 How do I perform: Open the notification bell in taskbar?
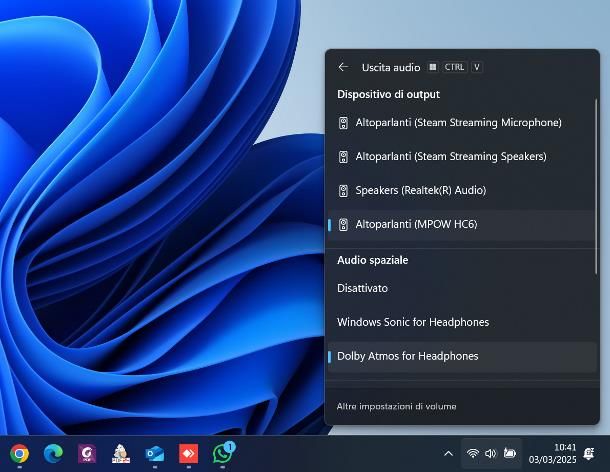click(589, 454)
